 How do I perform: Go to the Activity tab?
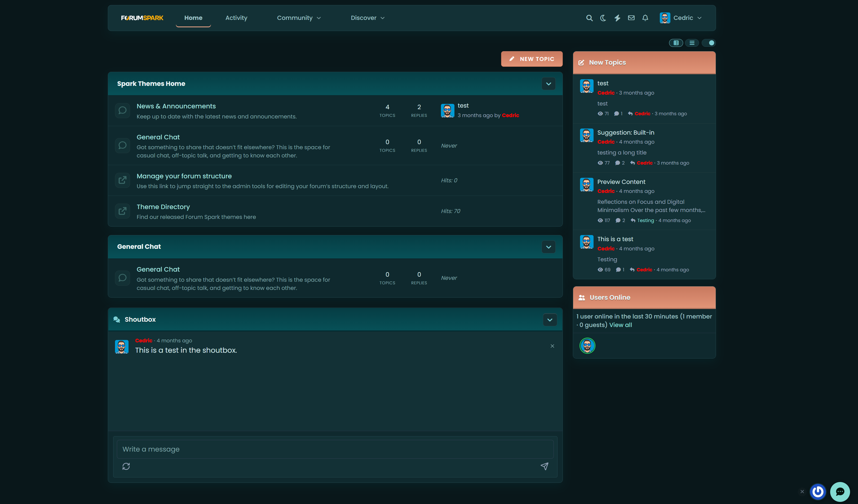[236, 18]
